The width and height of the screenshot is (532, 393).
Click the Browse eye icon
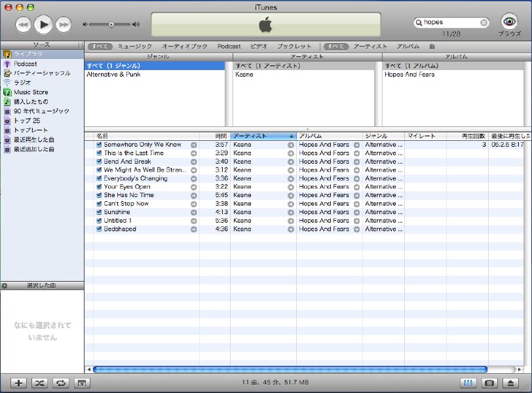(x=509, y=21)
